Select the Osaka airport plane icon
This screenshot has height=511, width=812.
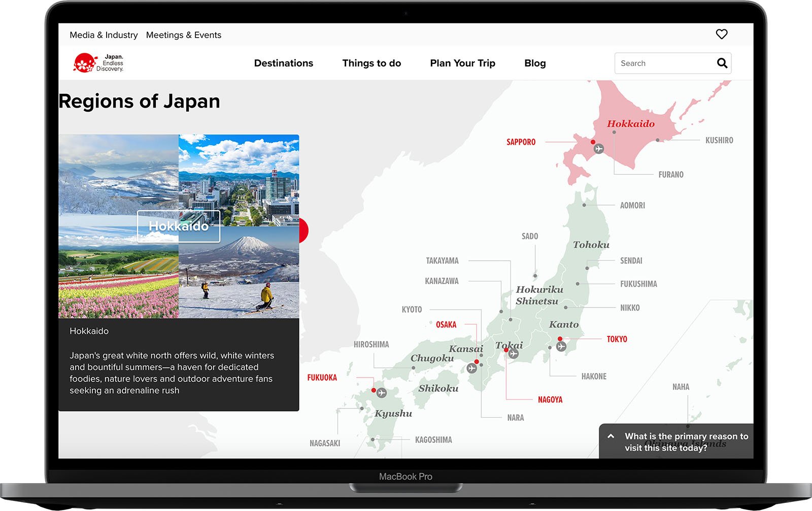(x=472, y=368)
